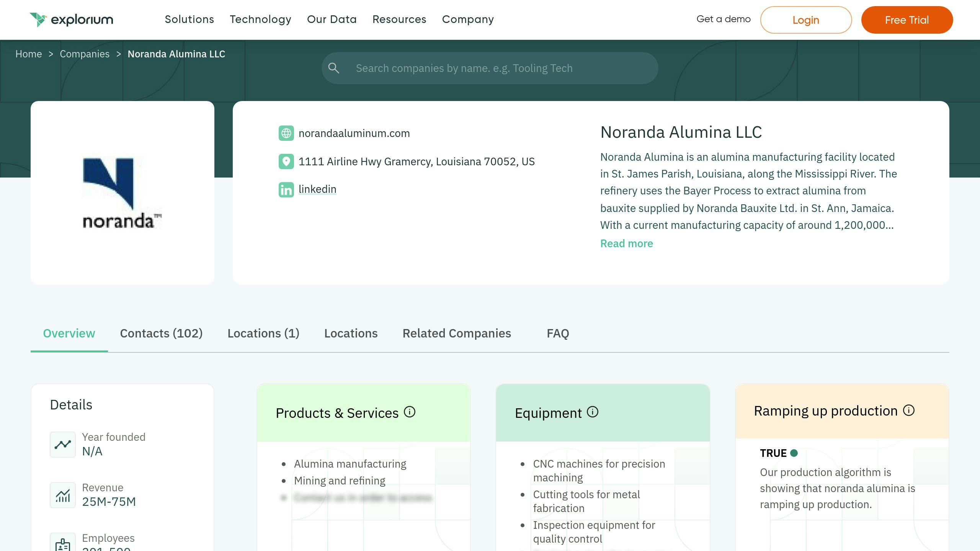Image resolution: width=980 pixels, height=551 pixels.
Task: Click the LinkedIn icon
Action: [286, 190]
